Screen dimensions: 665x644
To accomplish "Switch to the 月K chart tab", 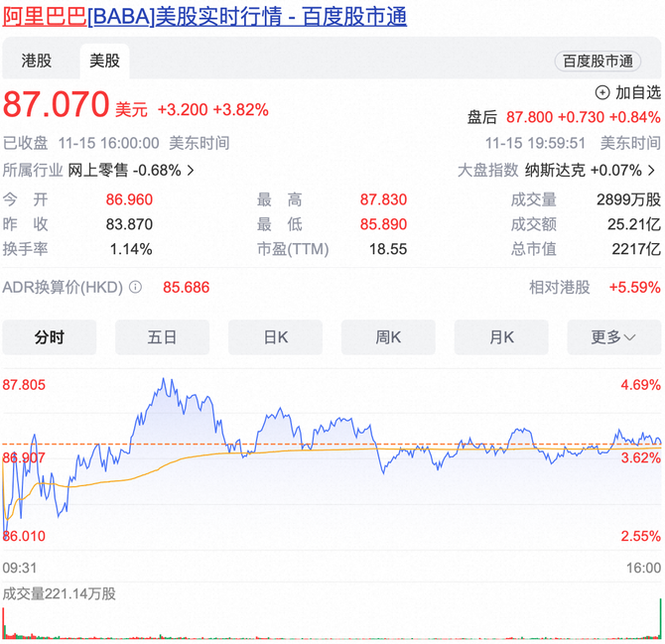I will coord(501,337).
